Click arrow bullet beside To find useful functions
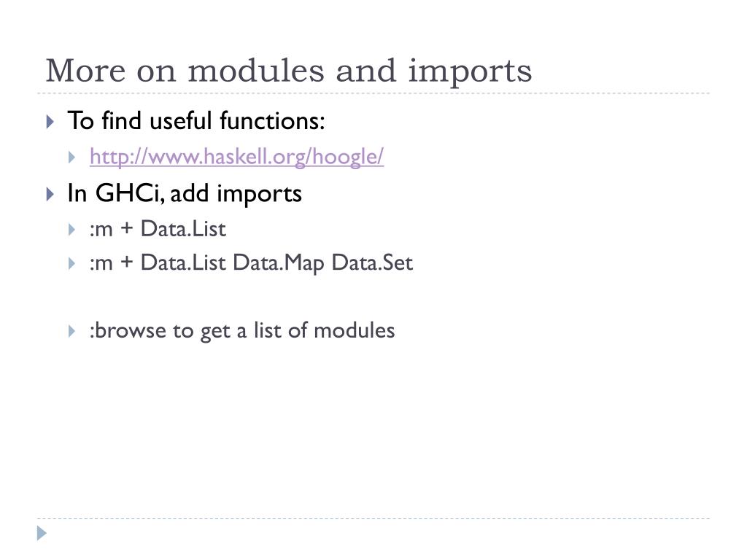Screen dimensions: 747x560 pos(50,122)
